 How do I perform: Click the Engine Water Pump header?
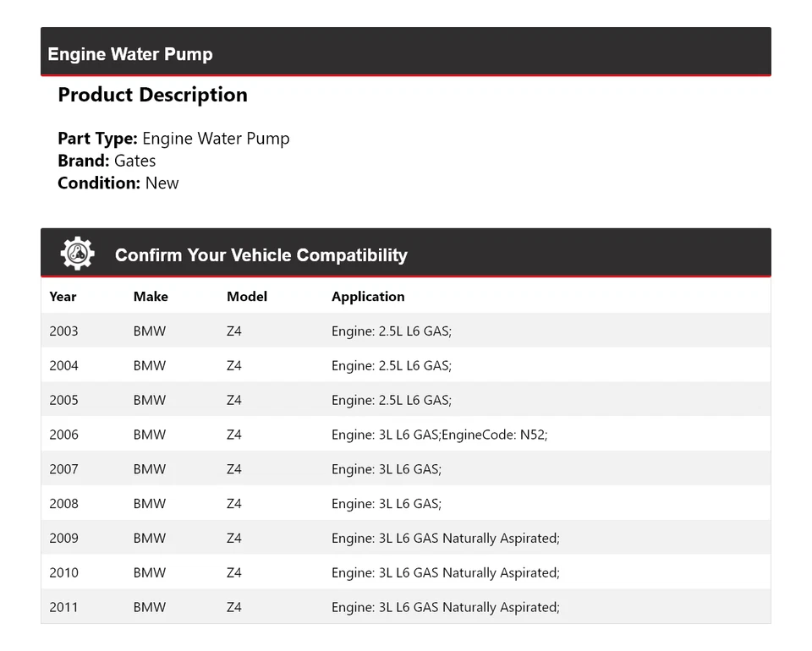click(x=130, y=54)
